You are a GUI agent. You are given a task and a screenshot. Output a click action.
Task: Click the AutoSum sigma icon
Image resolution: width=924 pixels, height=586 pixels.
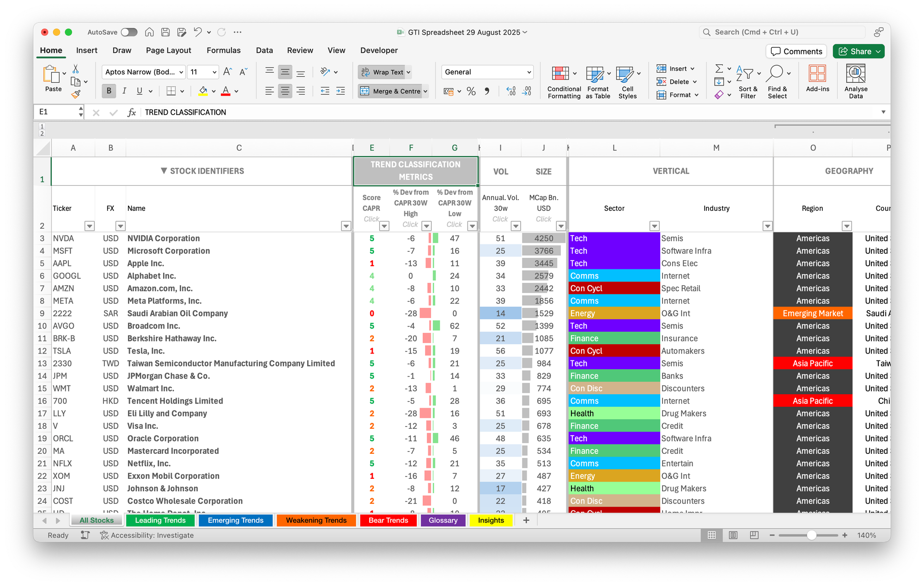[x=719, y=68]
